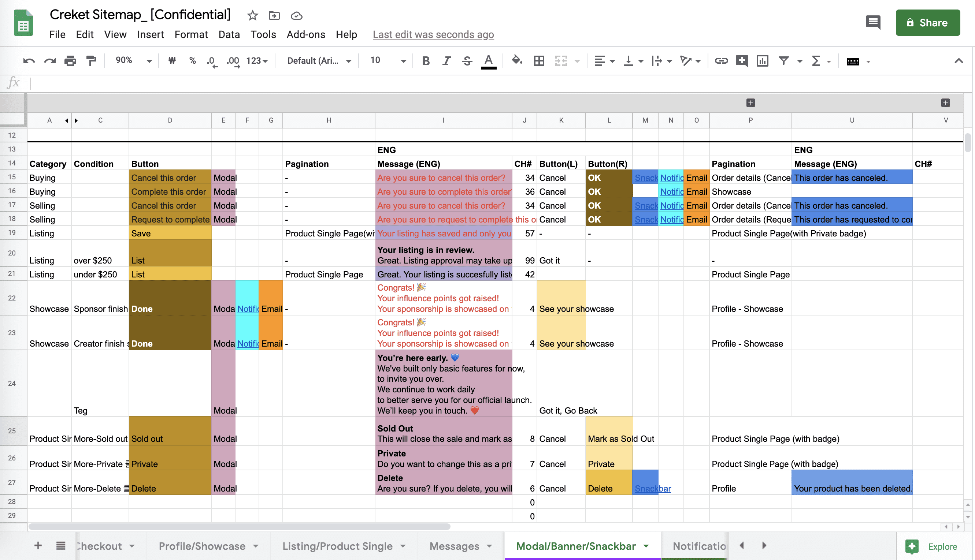This screenshot has height=560, width=975.
Task: Format as percent
Action: [x=192, y=60]
